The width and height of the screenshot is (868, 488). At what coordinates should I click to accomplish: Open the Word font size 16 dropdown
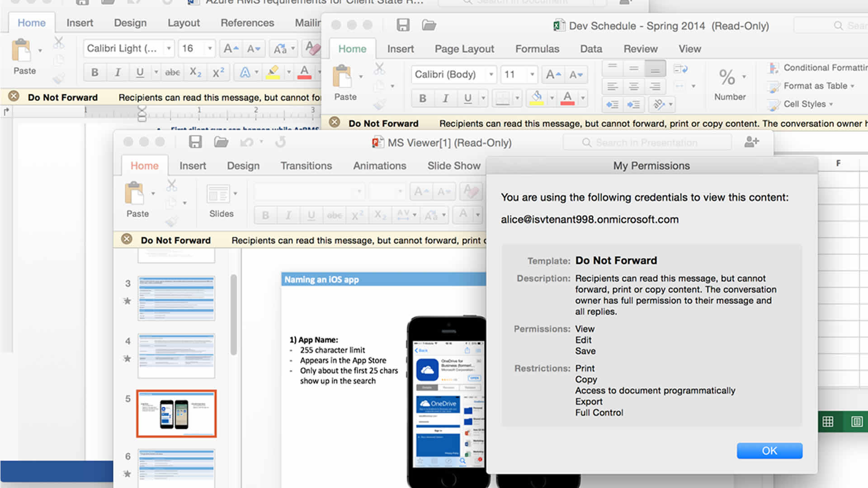pyautogui.click(x=209, y=48)
